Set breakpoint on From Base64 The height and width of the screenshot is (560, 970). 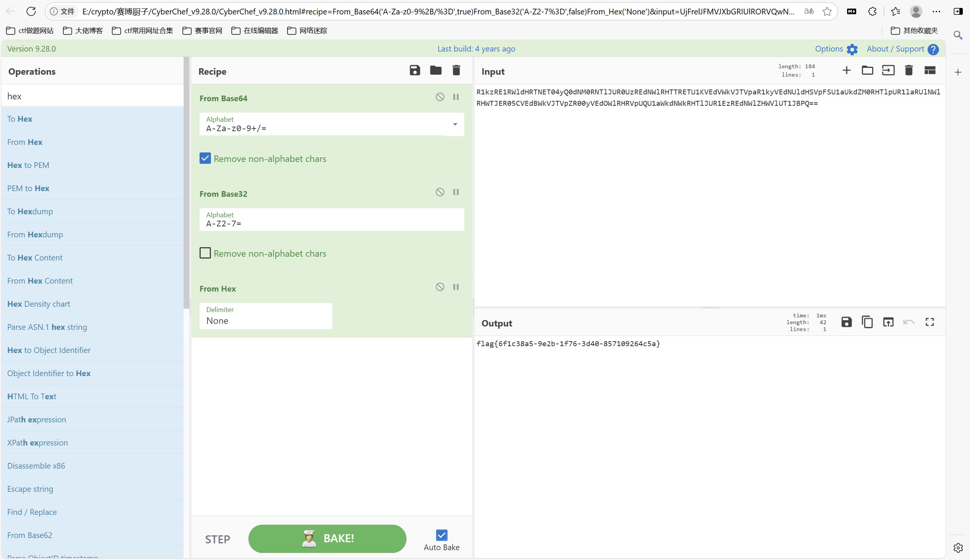[456, 97]
